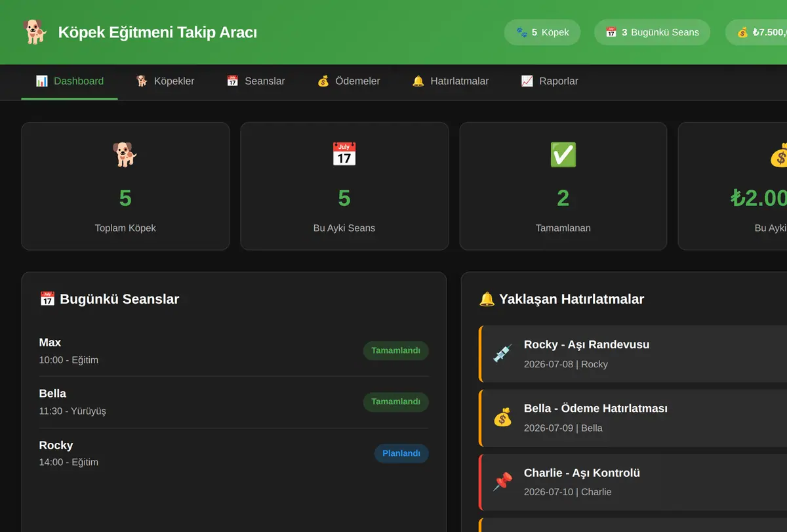Screen dimensions: 787x532
Task: Click the syringe icon on Rocky's reminder
Action: point(502,354)
